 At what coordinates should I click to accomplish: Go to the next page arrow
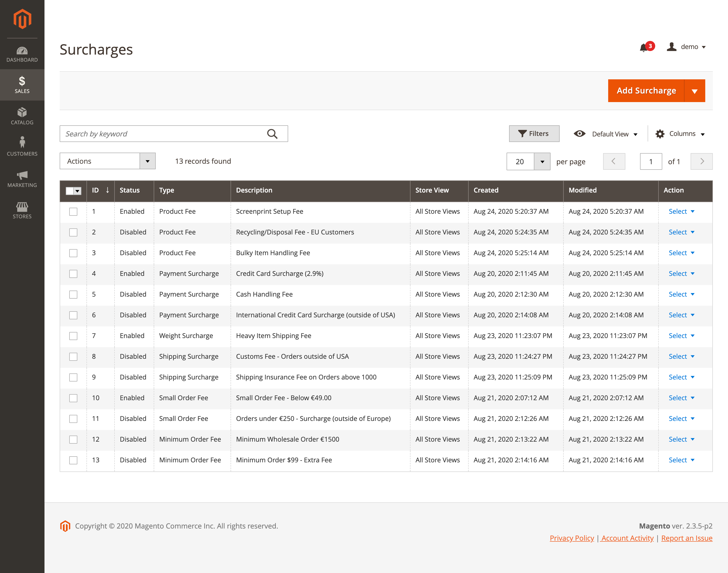(x=701, y=161)
